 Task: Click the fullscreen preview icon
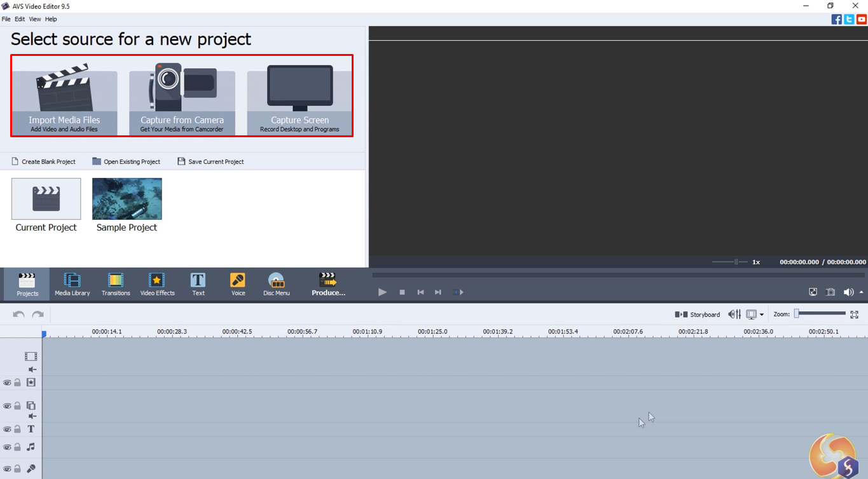(x=813, y=292)
